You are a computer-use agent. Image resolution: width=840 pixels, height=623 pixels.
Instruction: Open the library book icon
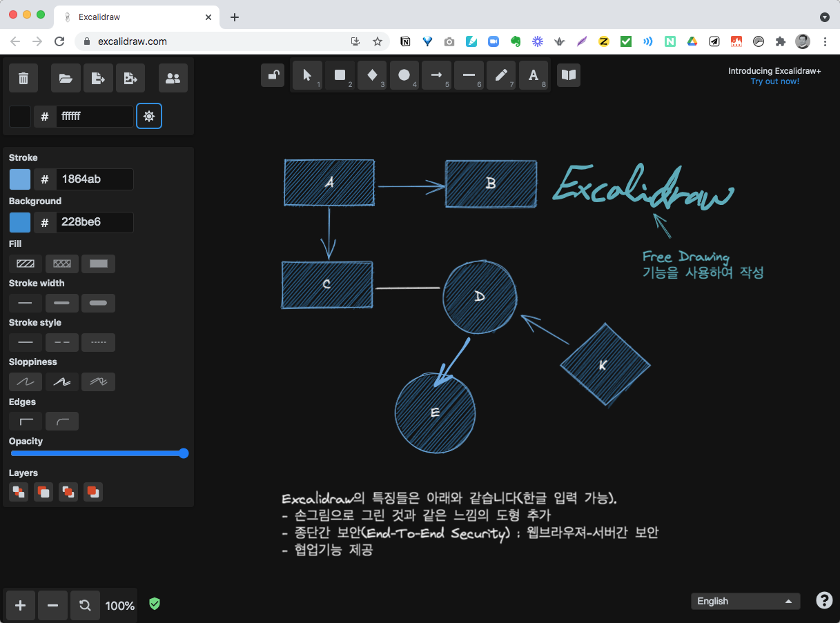pyautogui.click(x=569, y=75)
